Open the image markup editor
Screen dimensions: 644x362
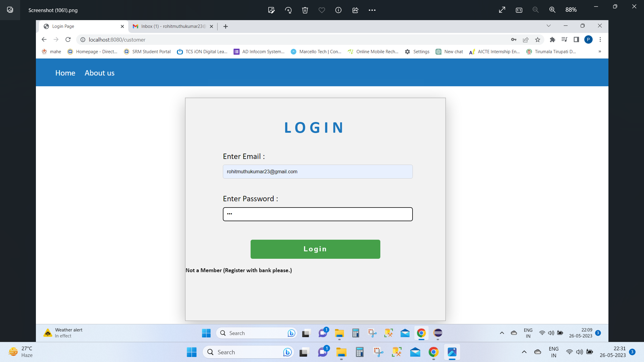pos(271,10)
